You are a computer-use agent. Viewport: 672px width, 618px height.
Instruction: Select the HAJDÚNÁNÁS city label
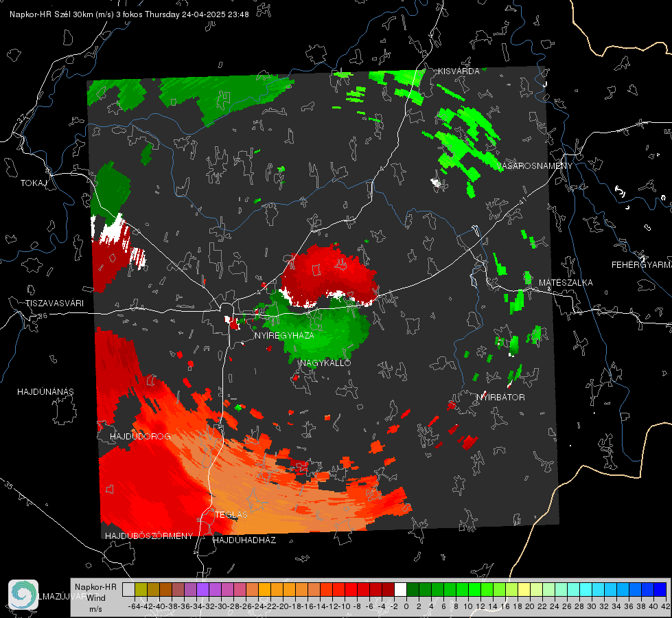pos(45,392)
